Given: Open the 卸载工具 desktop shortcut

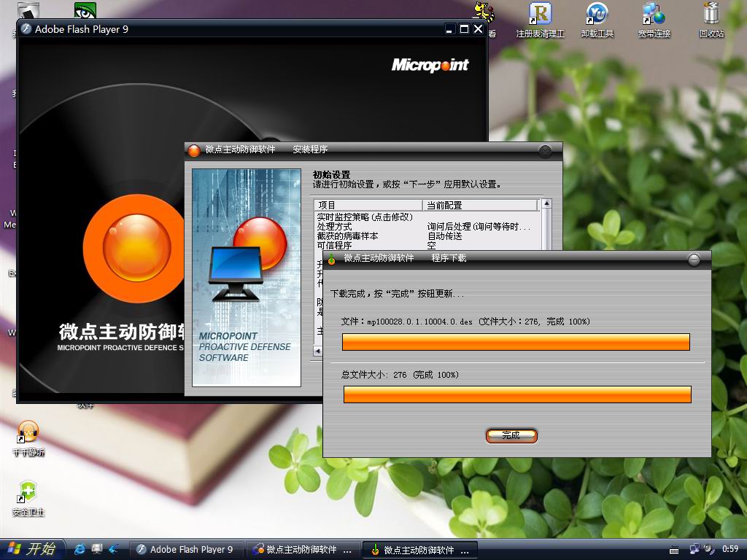Looking at the screenshot, I should click(597, 20).
